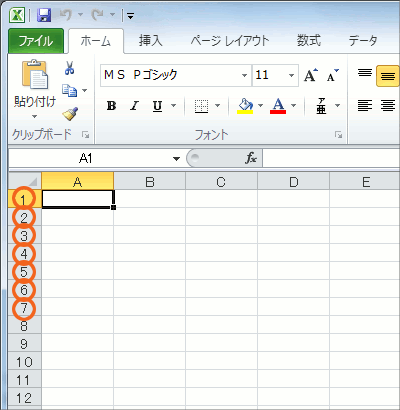
Task: Click the Paste clipboard icon
Action: tap(35, 74)
